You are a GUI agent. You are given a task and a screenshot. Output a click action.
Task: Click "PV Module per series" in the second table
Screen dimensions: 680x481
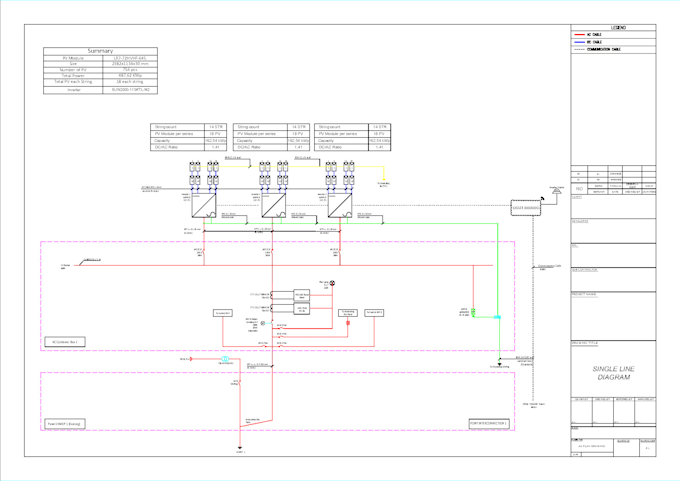[x=257, y=134]
